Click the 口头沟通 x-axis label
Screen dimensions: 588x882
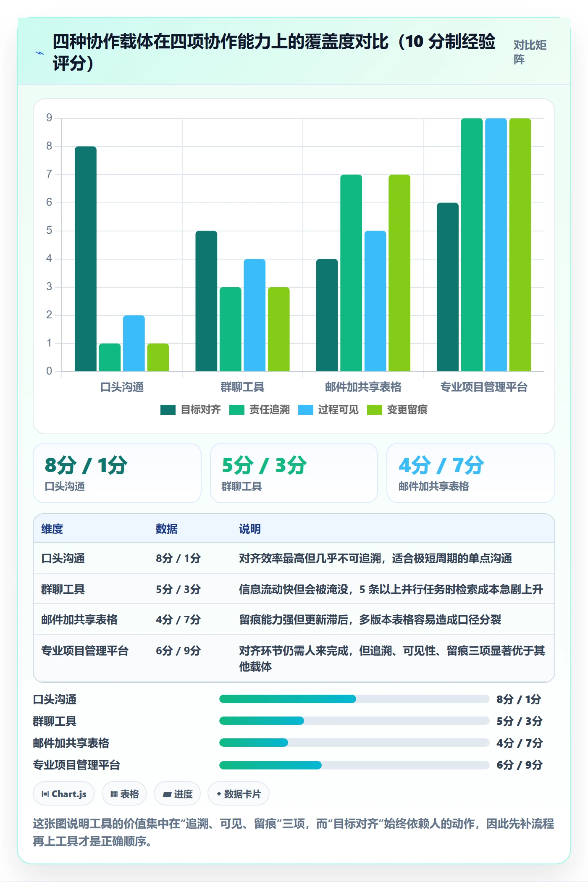(122, 387)
